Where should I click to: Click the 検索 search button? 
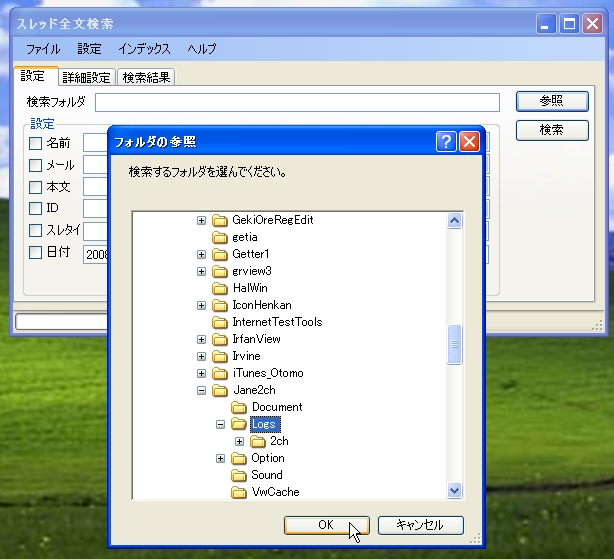click(x=552, y=130)
